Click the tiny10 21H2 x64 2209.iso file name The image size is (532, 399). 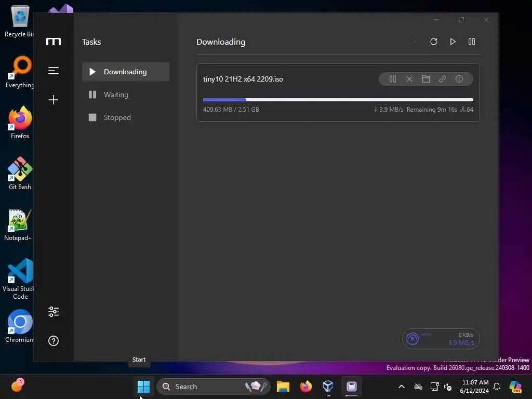click(x=243, y=79)
